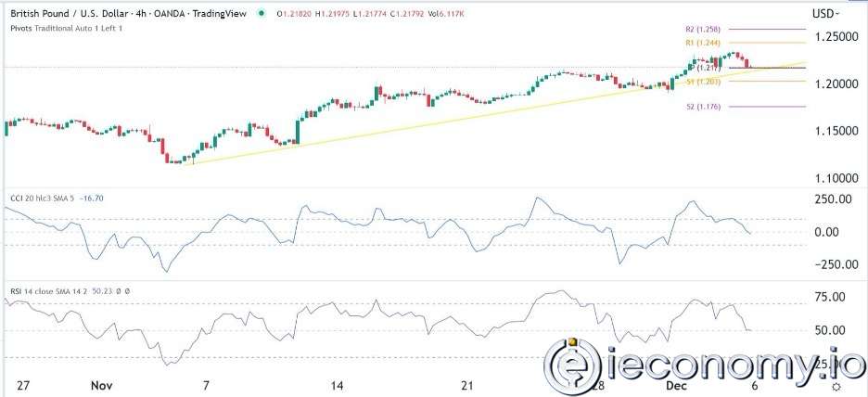Open chart settings gear in time axis corner

click(836, 385)
